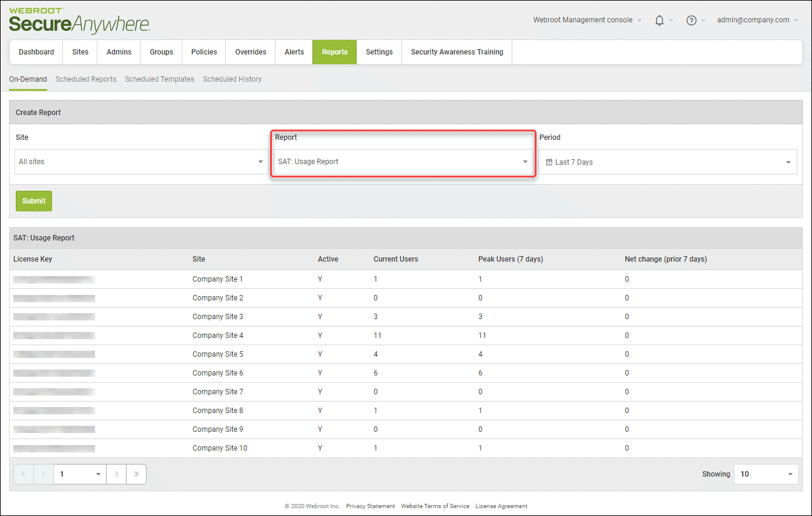Image resolution: width=812 pixels, height=516 pixels.
Task: Open the Site dropdown showing All sites
Action: (x=141, y=162)
